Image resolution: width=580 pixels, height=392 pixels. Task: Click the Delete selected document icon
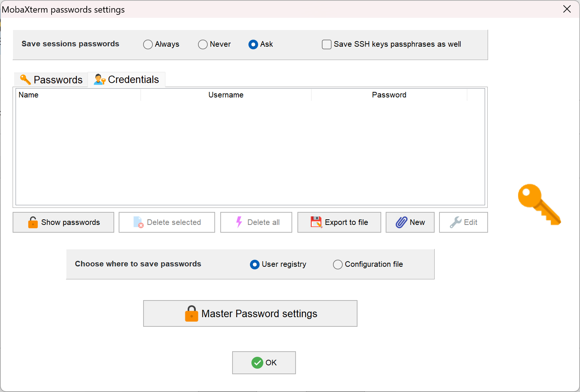click(x=138, y=222)
